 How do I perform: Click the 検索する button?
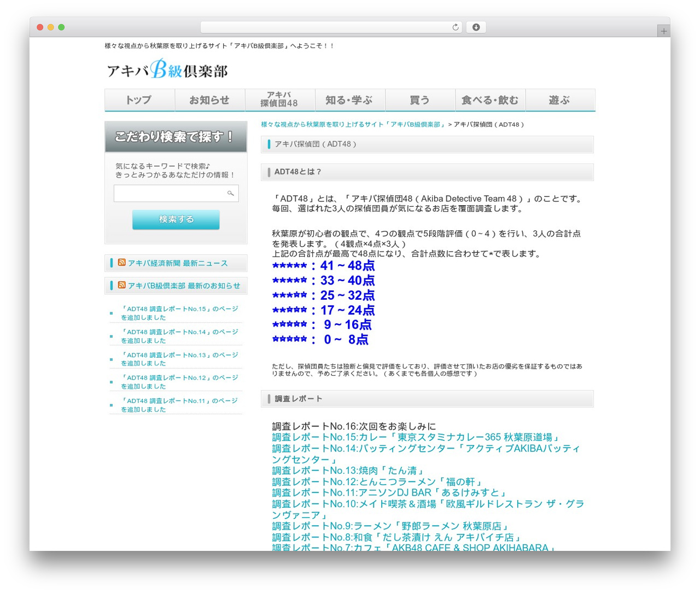tap(176, 219)
